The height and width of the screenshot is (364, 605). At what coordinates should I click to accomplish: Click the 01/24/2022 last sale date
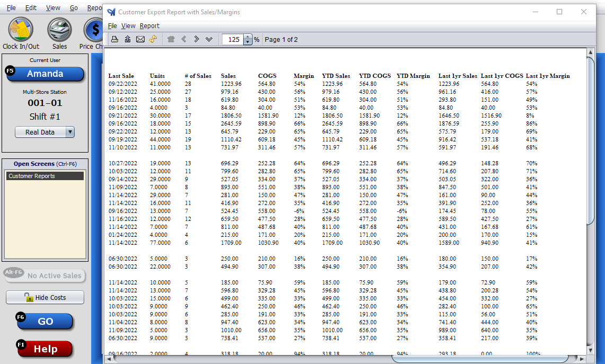(123, 235)
